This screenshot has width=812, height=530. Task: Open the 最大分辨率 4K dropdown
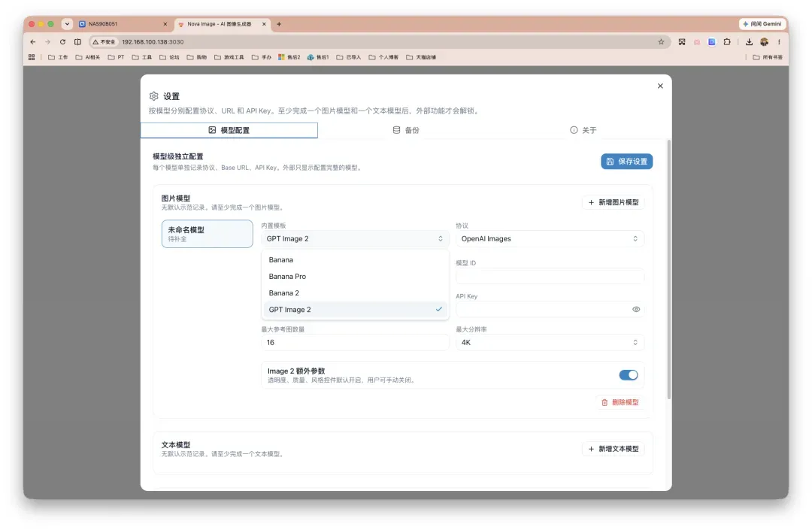click(x=550, y=343)
